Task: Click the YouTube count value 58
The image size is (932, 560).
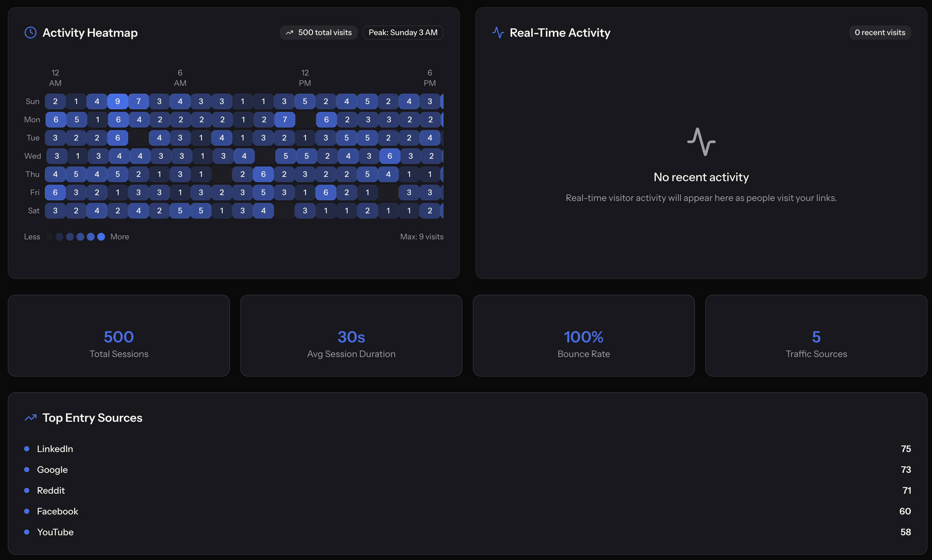Action: click(905, 532)
